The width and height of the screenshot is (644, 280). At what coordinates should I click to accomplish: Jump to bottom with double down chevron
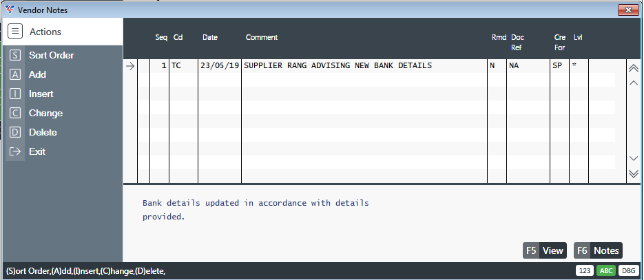(633, 173)
